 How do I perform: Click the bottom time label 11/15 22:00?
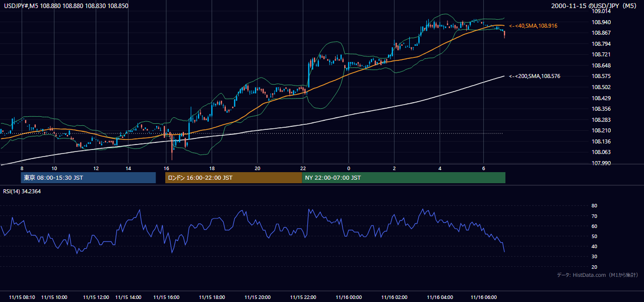coord(303,297)
